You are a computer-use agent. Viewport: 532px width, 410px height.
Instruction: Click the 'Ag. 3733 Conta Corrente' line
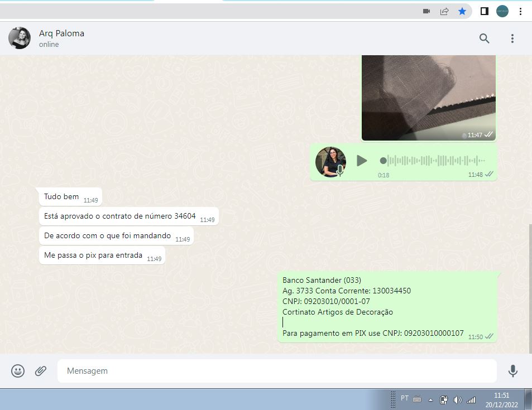coord(347,291)
